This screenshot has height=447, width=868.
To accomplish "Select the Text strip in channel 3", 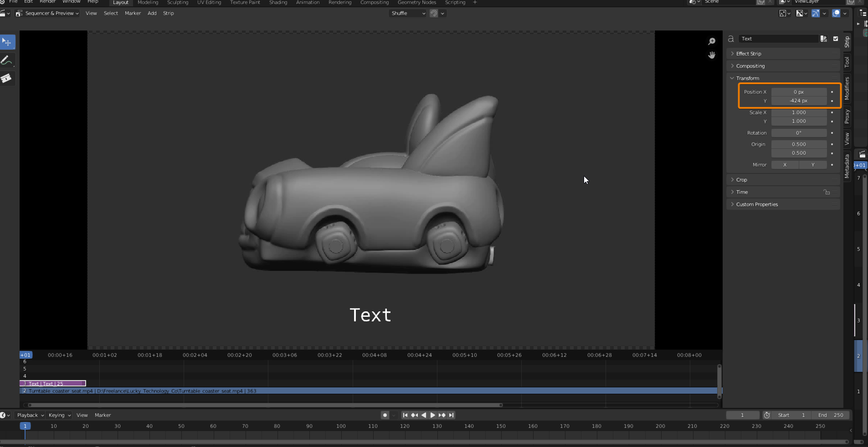I will point(53,384).
